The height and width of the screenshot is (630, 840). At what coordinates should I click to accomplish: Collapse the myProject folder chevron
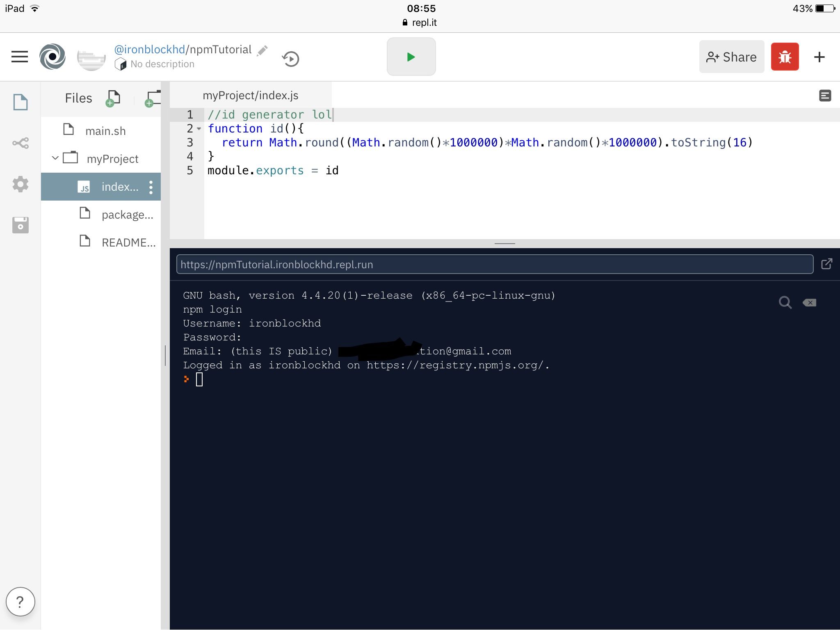pyautogui.click(x=55, y=158)
